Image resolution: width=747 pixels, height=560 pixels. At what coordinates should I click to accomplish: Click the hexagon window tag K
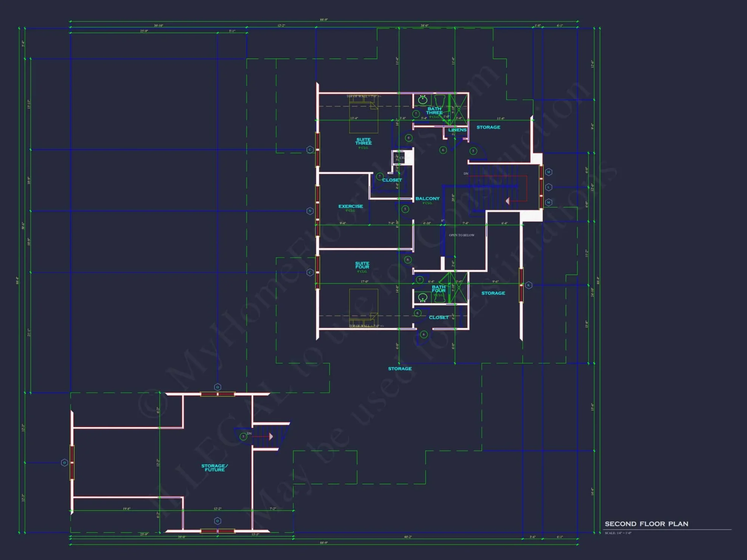coord(529,285)
